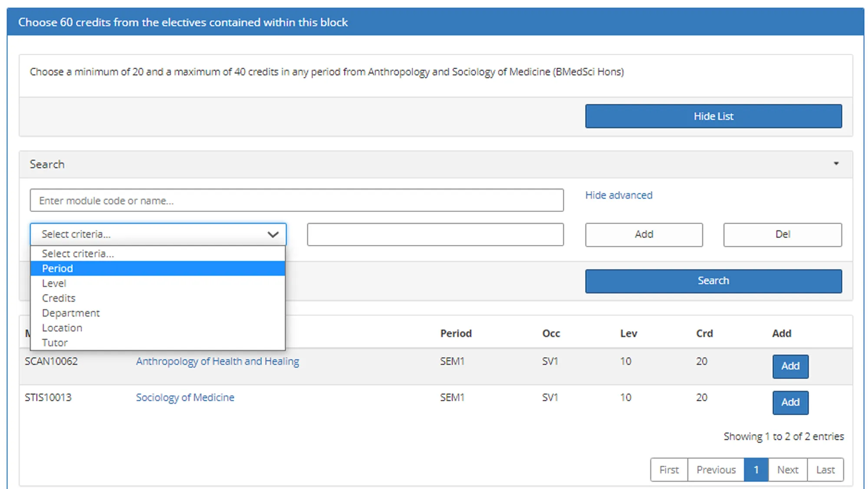Click the Add criteria button

tap(644, 235)
